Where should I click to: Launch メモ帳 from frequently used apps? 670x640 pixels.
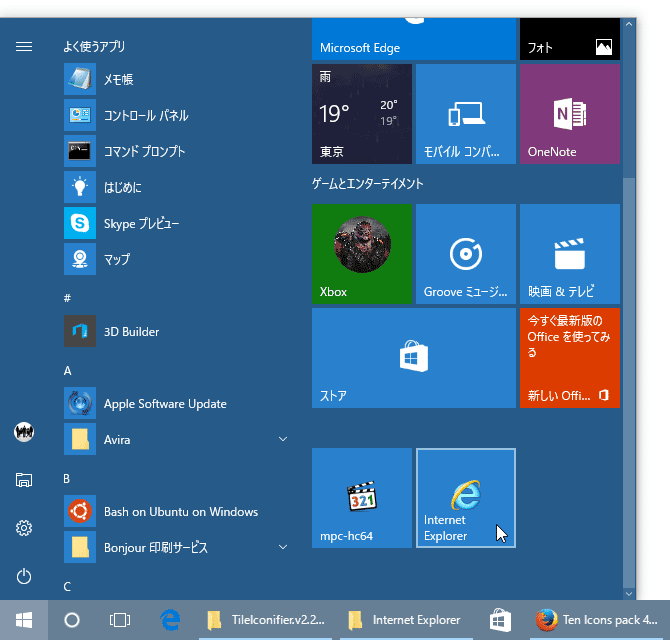[176, 79]
